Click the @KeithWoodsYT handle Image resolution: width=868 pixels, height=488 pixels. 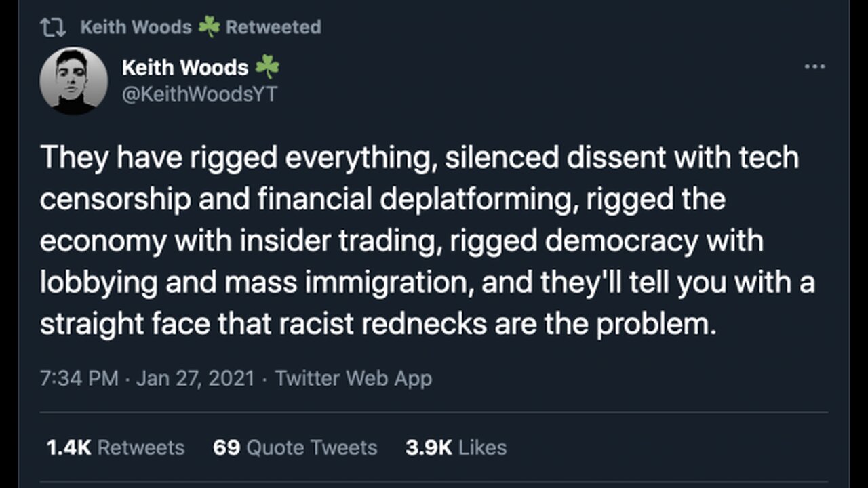coord(199,94)
